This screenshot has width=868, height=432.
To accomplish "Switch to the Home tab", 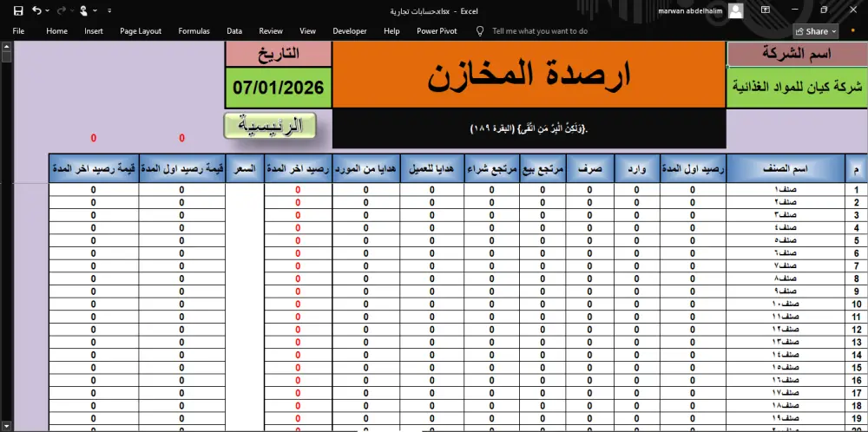I will coord(57,31).
